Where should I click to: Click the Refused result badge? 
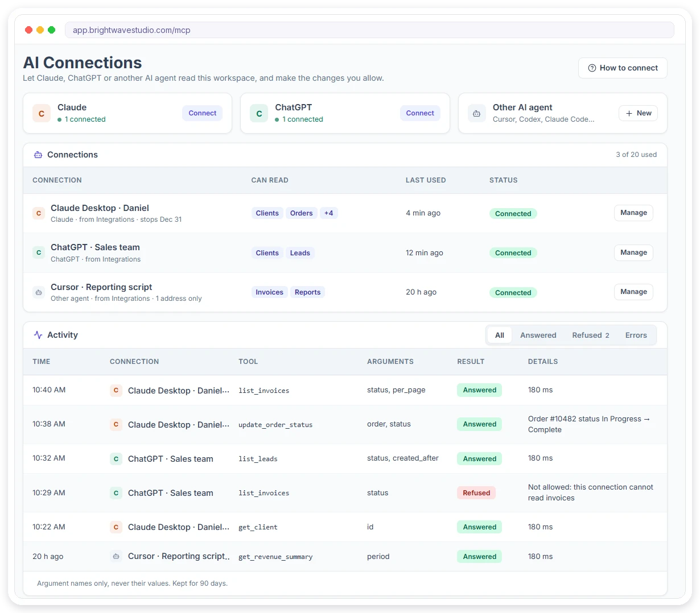click(476, 493)
